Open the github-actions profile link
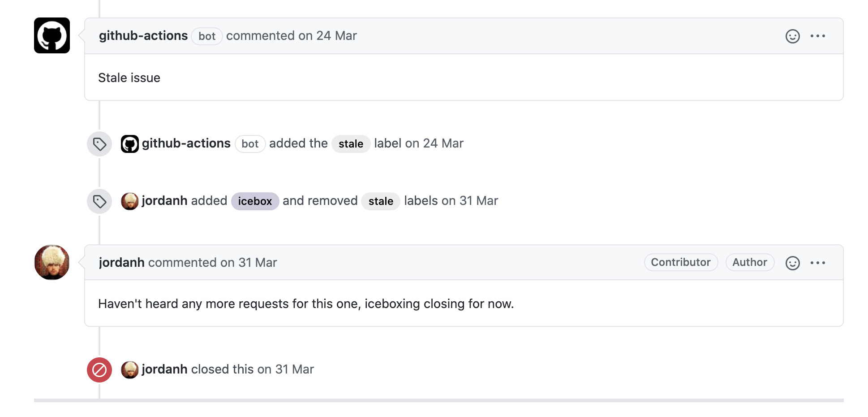Image resolution: width=868 pixels, height=417 pixels. (x=143, y=35)
